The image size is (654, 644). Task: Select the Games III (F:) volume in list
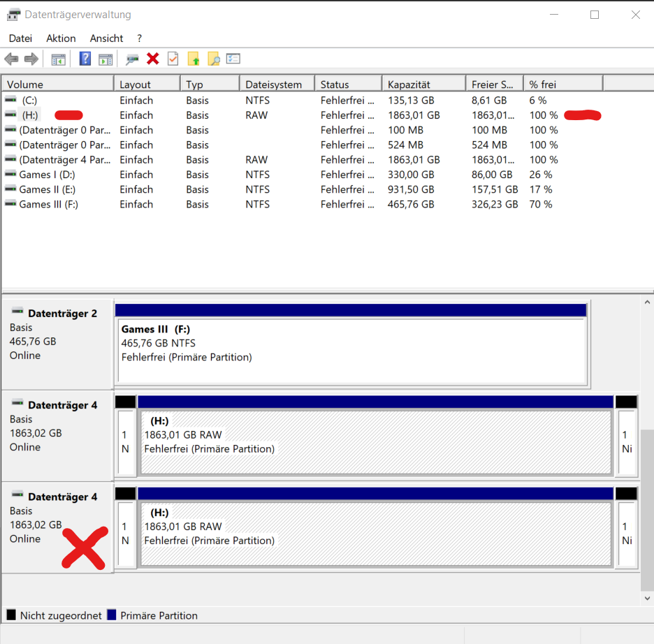click(x=48, y=204)
